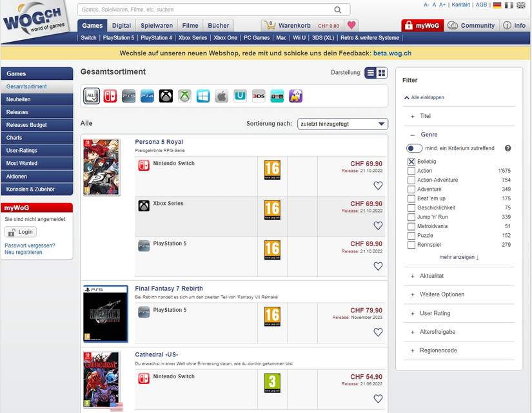Click the wishlist heart icon in header

click(x=351, y=26)
